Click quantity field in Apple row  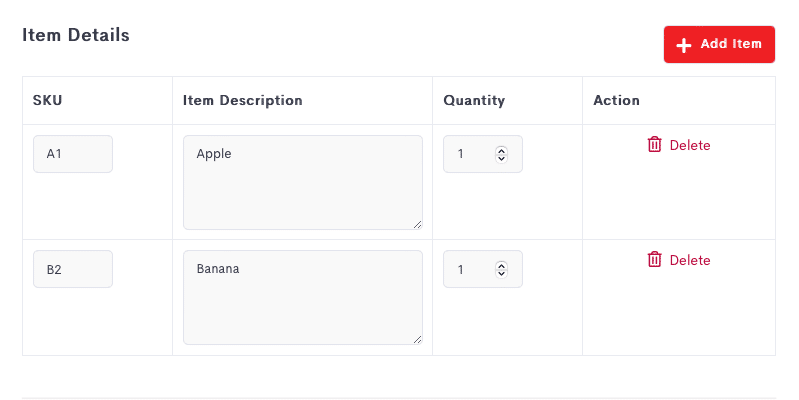(x=483, y=154)
